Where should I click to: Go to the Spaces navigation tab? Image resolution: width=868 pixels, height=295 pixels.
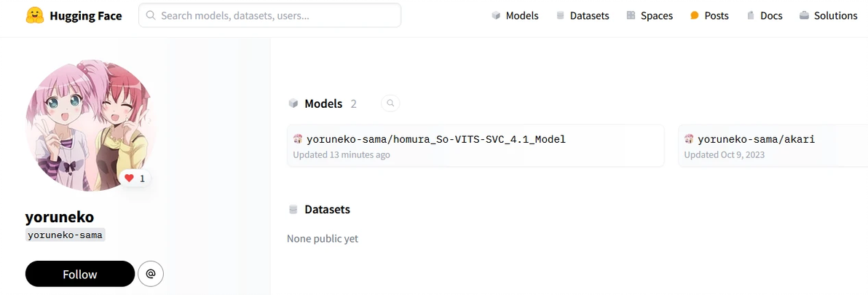649,15
